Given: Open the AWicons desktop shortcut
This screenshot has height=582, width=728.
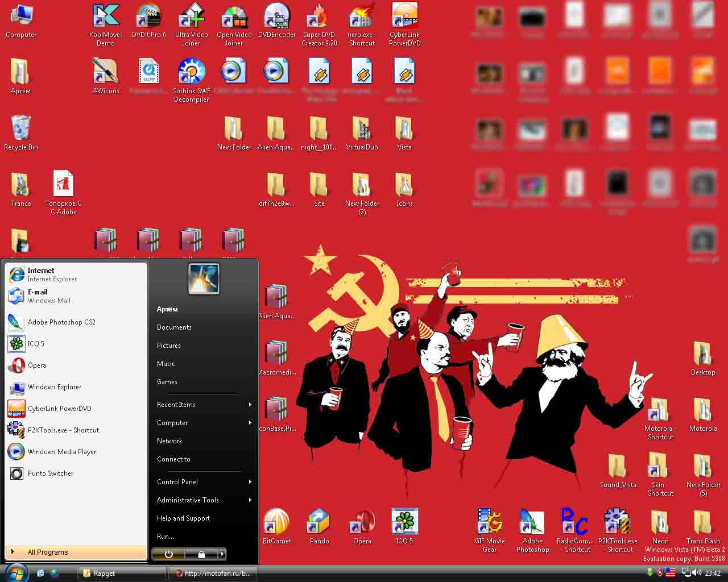Looking at the screenshot, I should pyautogui.click(x=106, y=77).
